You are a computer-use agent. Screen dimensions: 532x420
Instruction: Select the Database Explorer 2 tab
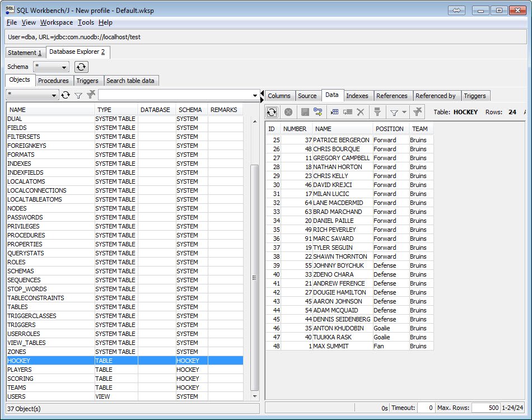(77, 52)
